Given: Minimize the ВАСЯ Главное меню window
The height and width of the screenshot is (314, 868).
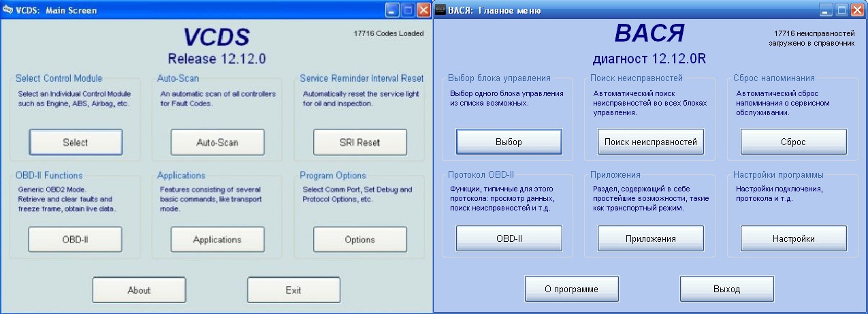Looking at the screenshot, I should 826,10.
